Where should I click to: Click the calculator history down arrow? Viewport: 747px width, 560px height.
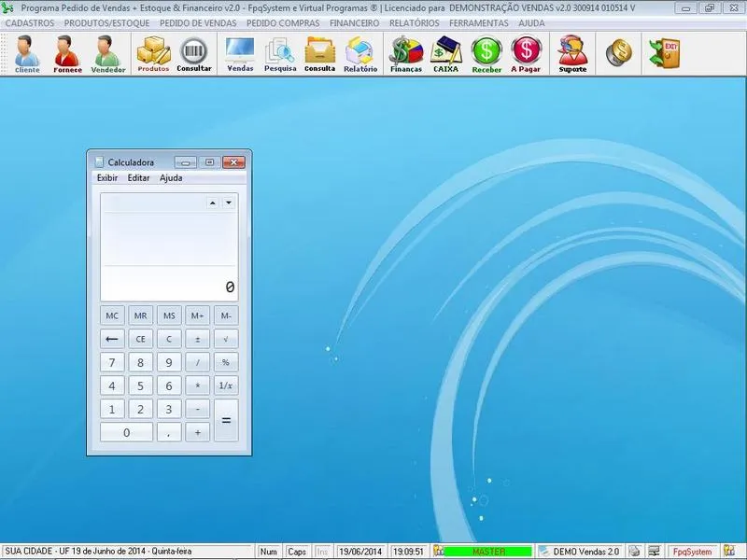(229, 202)
